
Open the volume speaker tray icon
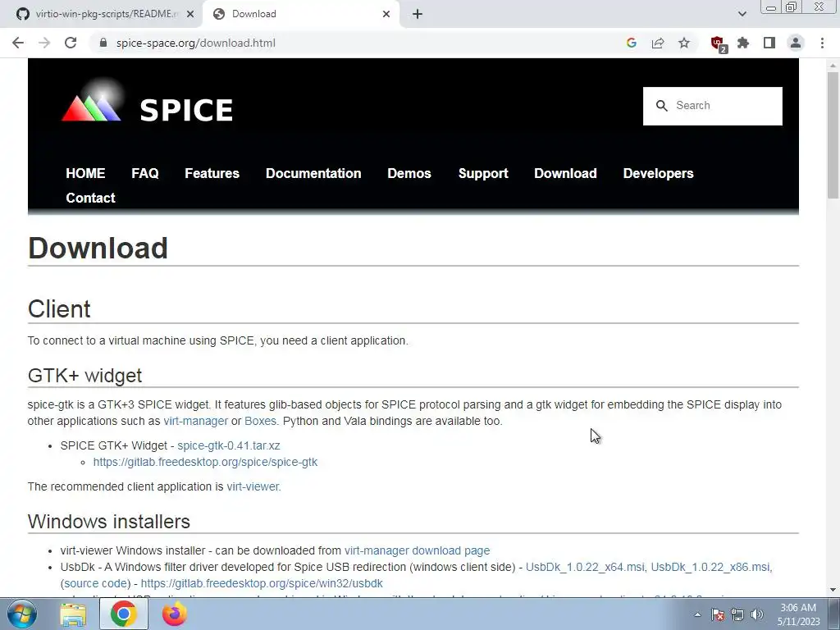click(x=757, y=615)
